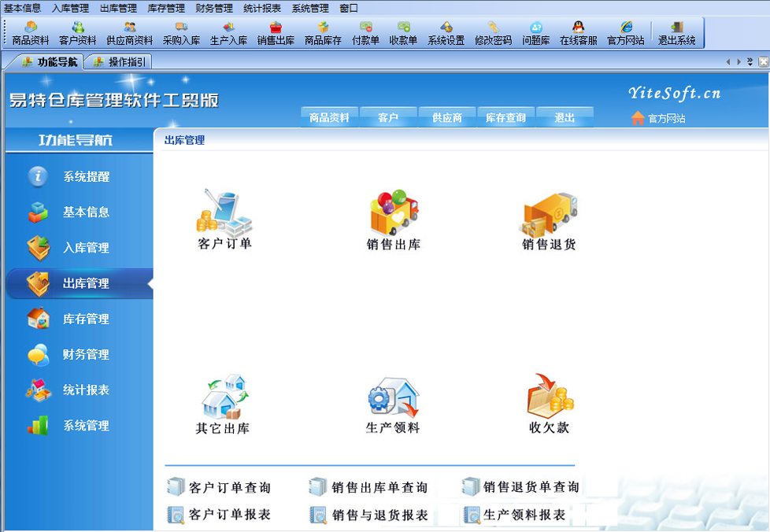Viewport: 770px width, 532px height.
Task: Open the 销售退货 icon
Action: (549, 216)
